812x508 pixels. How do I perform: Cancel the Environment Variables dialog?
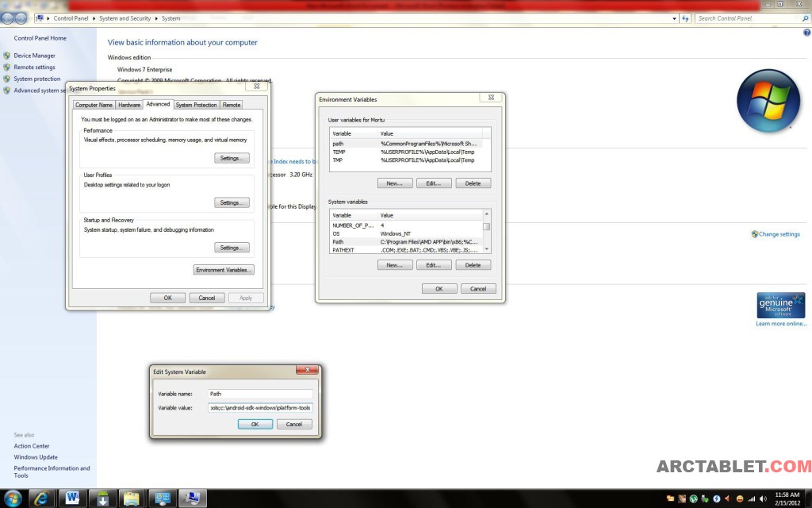[478, 289]
